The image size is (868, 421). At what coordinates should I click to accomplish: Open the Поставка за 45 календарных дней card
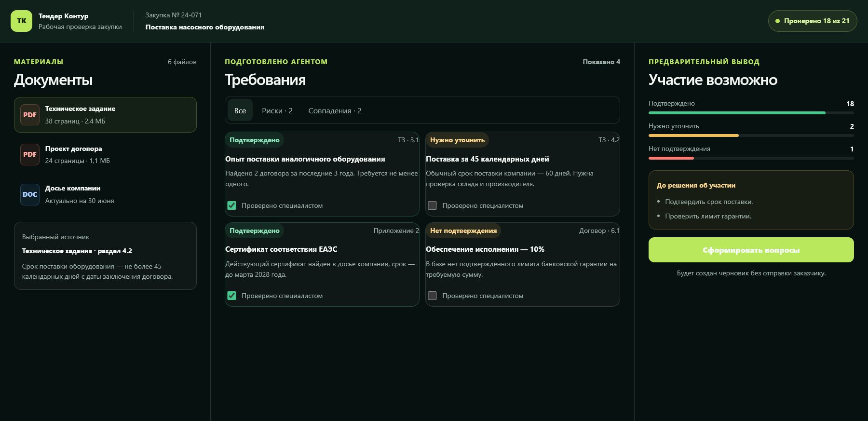pyautogui.click(x=523, y=174)
